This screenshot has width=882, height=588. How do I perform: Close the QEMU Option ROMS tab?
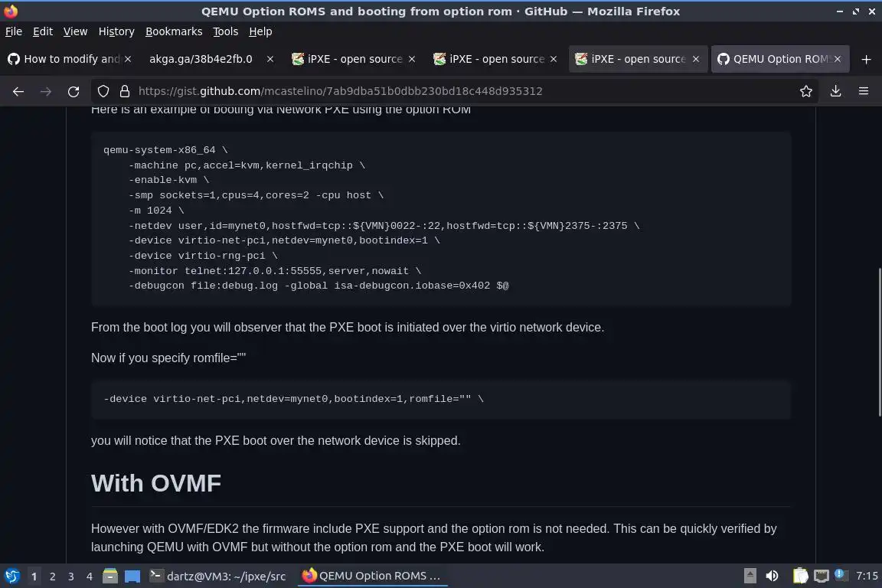(838, 59)
